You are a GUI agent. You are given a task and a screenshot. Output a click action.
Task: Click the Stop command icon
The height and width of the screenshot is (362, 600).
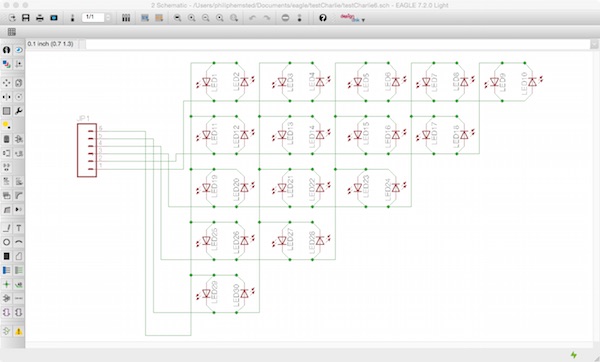point(285,18)
